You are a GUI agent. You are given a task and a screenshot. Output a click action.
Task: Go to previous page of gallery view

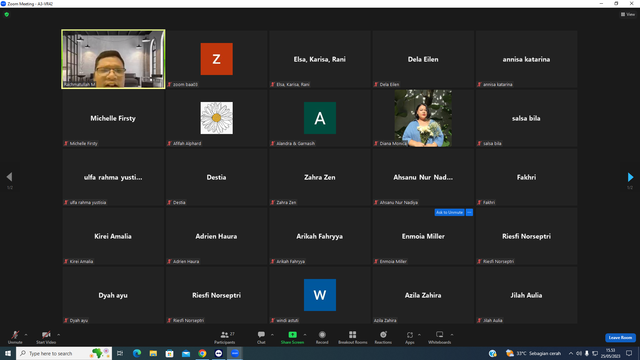9,177
